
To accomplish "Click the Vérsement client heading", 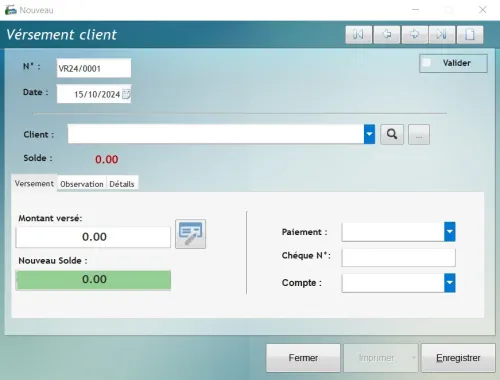I will coord(62,35).
